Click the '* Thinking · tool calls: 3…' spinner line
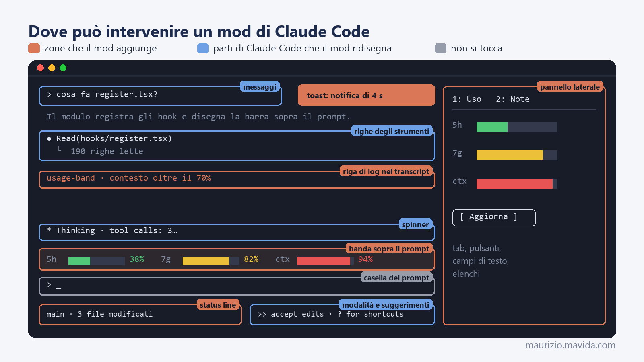Screen dimensions: 644x362 pos(112,230)
